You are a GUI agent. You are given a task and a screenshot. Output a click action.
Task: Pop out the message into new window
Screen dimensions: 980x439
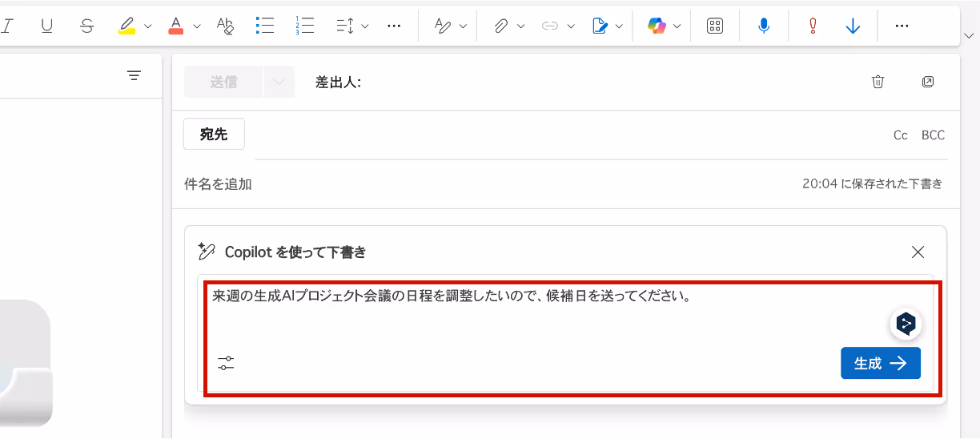[928, 82]
